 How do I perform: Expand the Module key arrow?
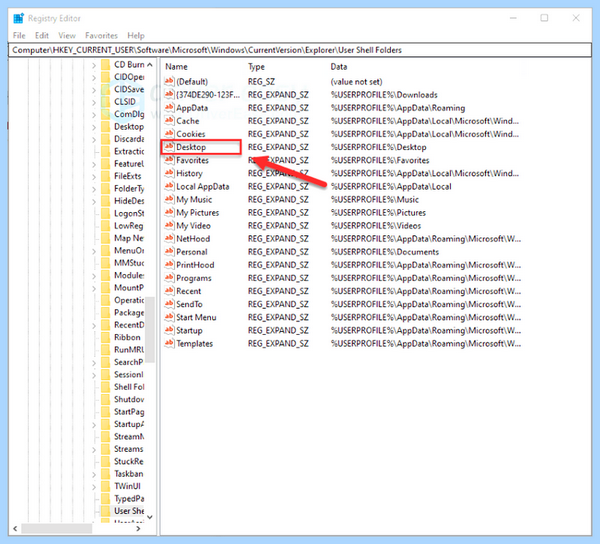tap(94, 276)
